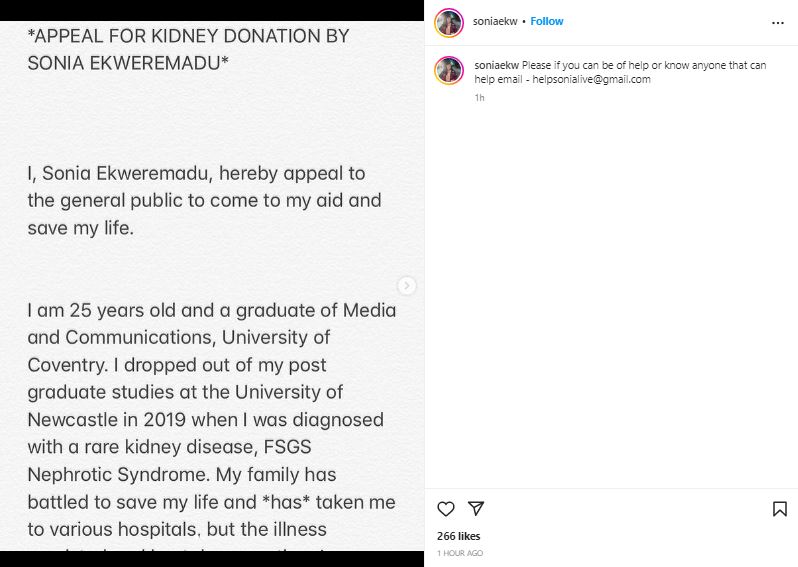The height and width of the screenshot is (567, 798).
Task: Open the soniaekw username in the header
Action: click(495, 21)
